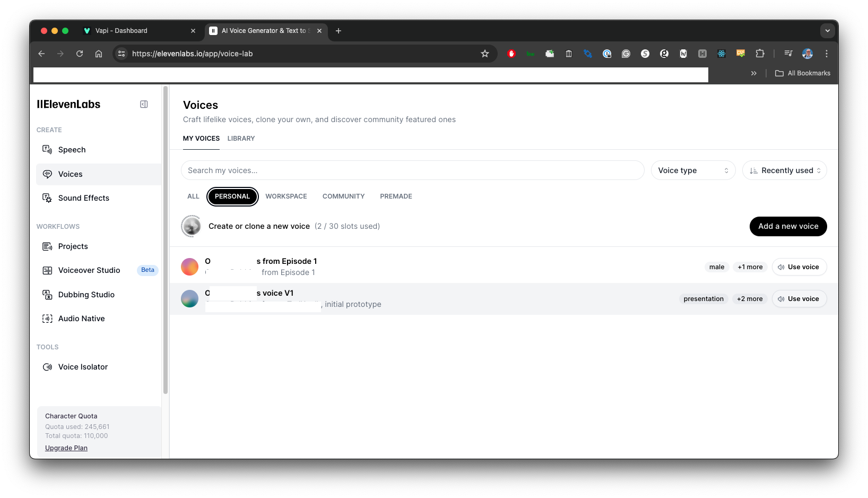Select the WORKSPACE filter

click(x=286, y=196)
